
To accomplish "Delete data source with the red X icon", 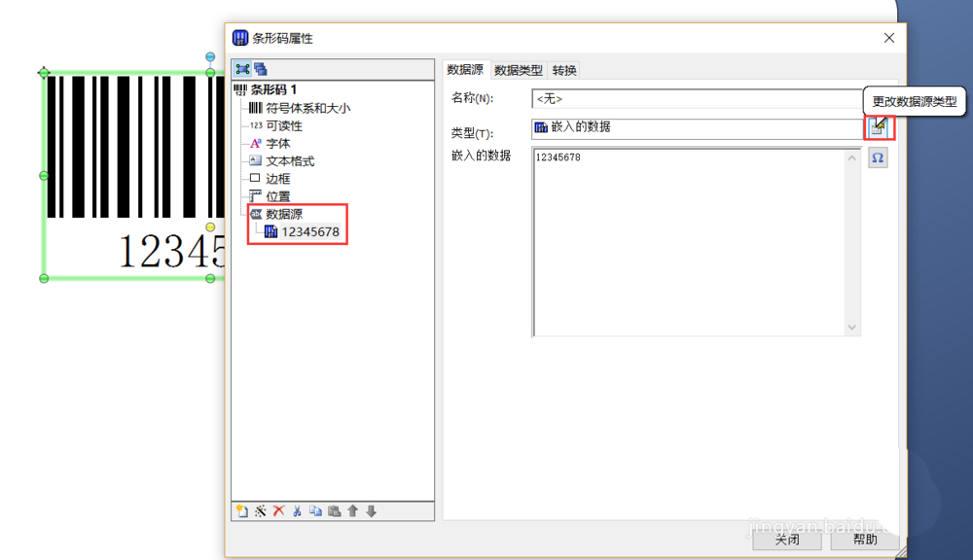I will tap(278, 511).
